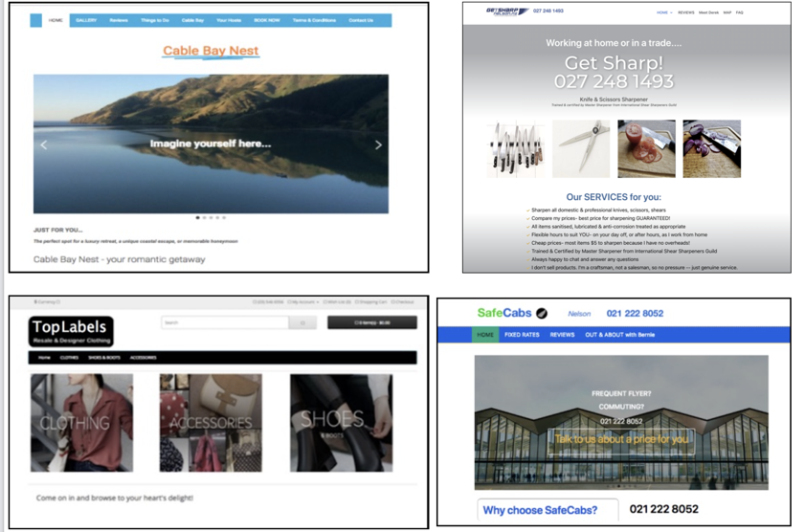The width and height of the screenshot is (805, 532).
Task: Open the SHOES category image on TopLabels
Action: (341, 422)
